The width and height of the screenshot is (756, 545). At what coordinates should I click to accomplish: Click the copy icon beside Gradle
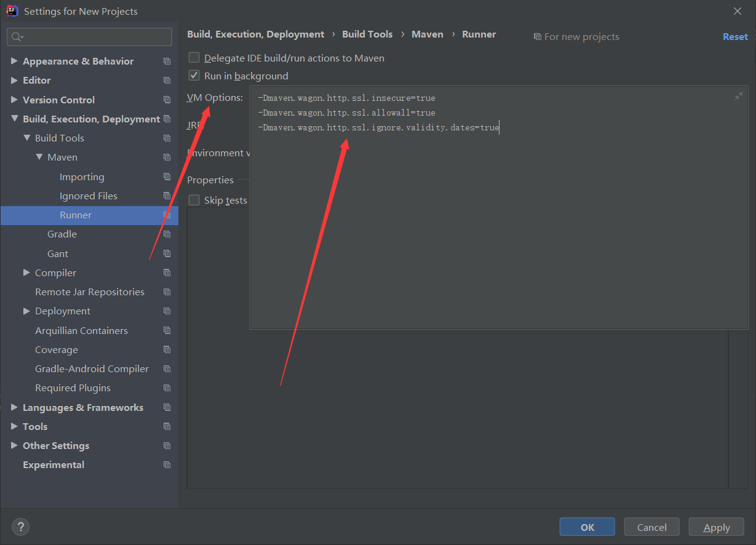[167, 234]
